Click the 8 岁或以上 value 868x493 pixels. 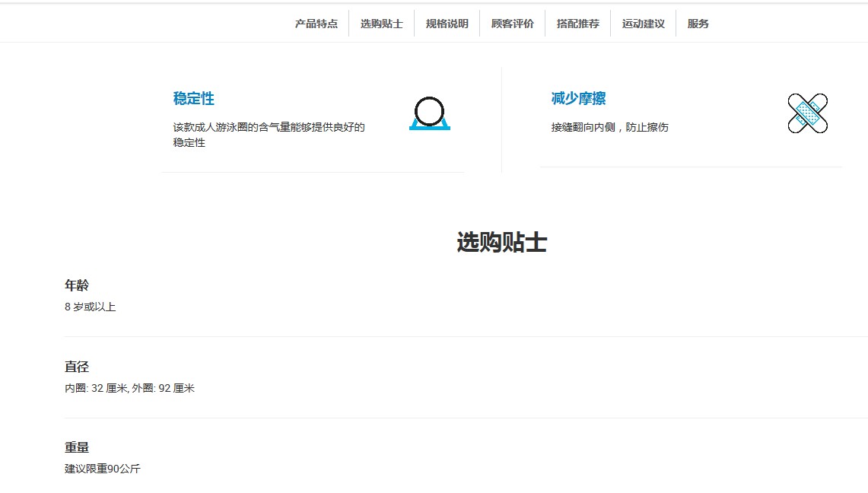pyautogui.click(x=90, y=307)
